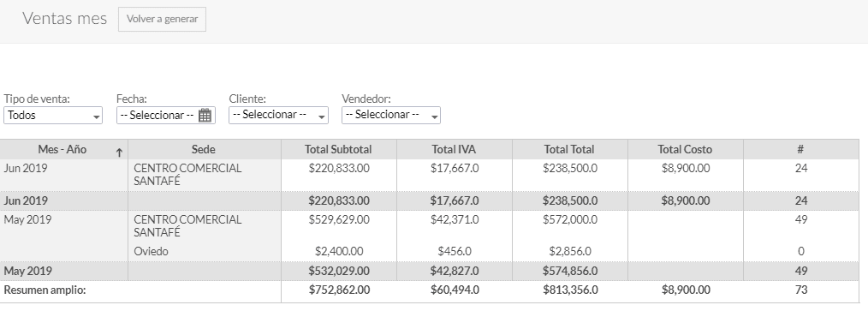This screenshot has width=868, height=311.
Task: Click the # column header
Action: pos(800,149)
